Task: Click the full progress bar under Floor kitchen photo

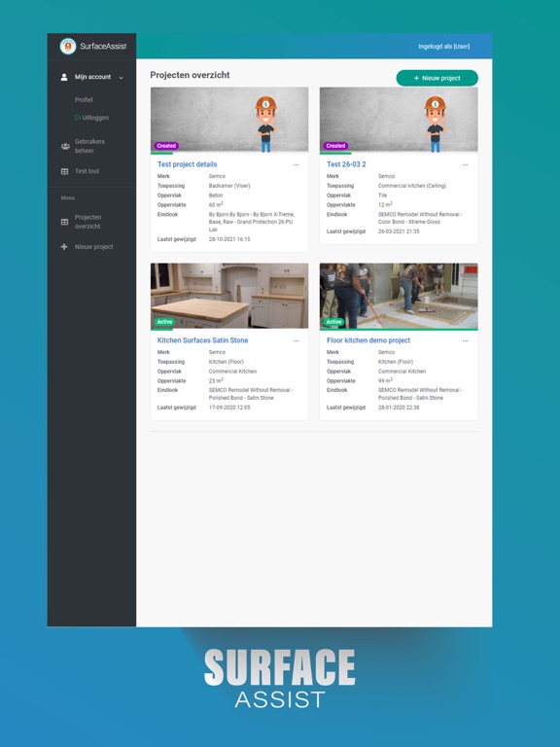Action: tap(399, 330)
